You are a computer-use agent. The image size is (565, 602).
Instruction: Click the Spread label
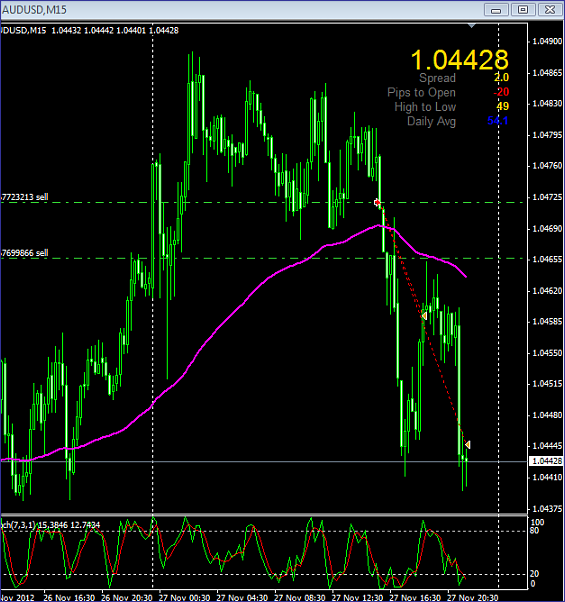point(437,78)
